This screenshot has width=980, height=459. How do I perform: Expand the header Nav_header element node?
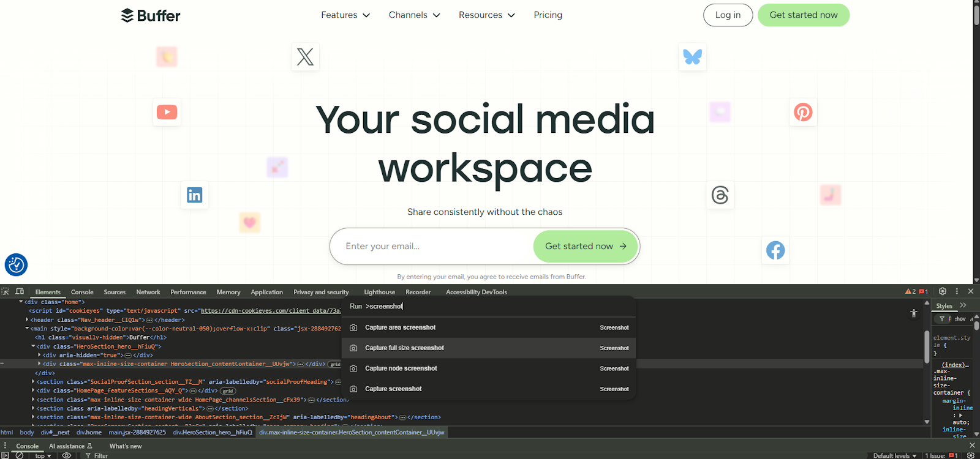(27, 319)
